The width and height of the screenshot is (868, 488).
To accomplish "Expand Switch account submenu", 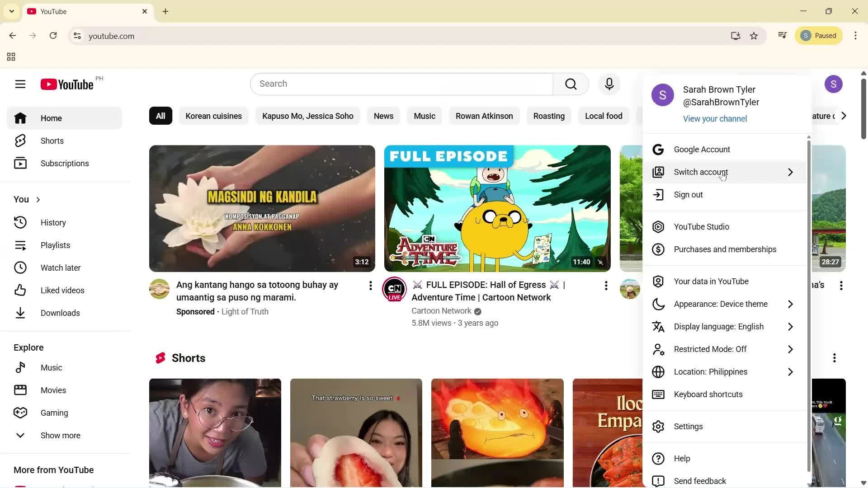I will click(x=700, y=172).
